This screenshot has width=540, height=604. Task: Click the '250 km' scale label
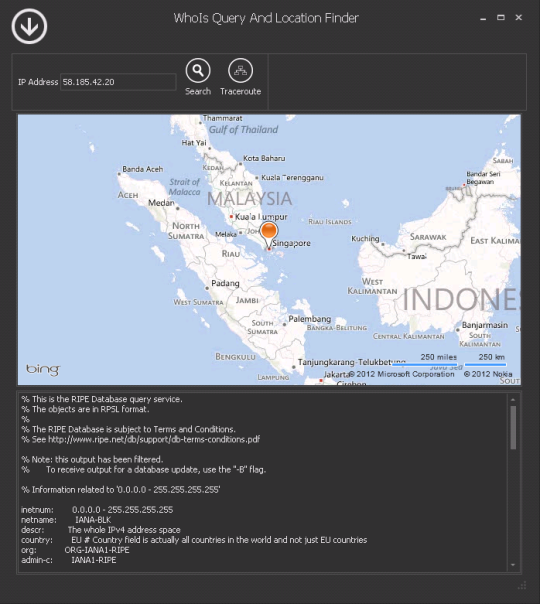[491, 357]
